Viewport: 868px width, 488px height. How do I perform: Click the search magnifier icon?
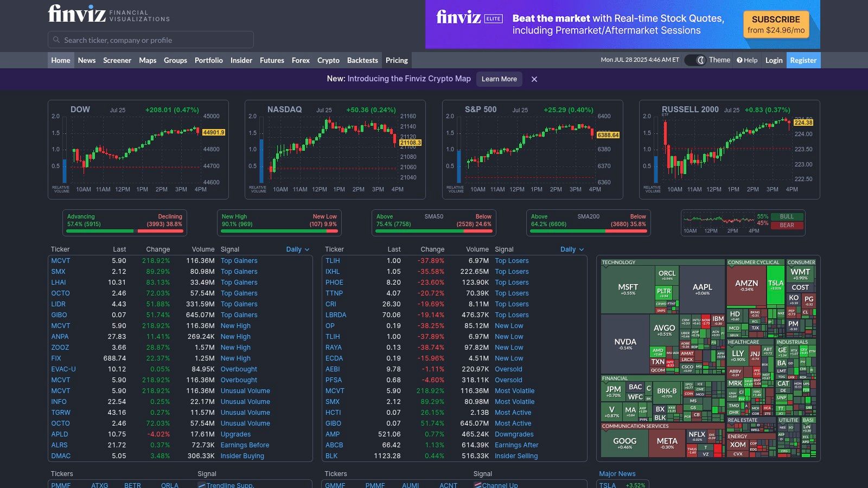click(56, 40)
